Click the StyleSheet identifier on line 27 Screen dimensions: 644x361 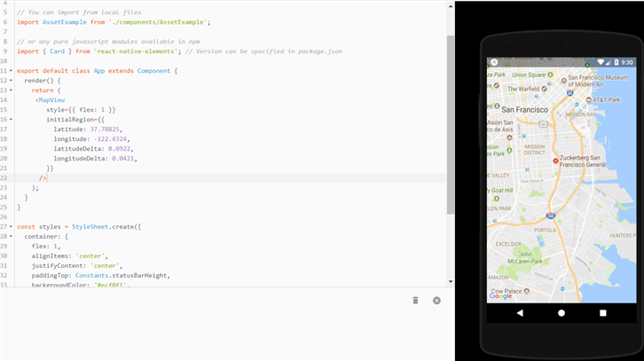pos(90,227)
